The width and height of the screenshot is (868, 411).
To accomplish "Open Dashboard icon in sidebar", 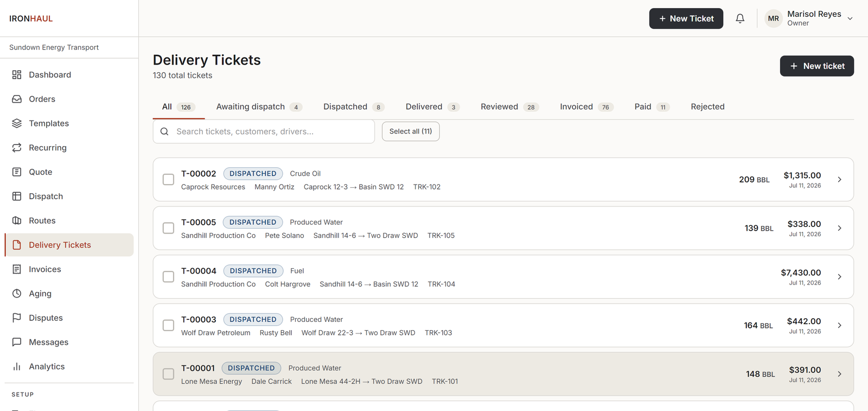I will point(17,75).
